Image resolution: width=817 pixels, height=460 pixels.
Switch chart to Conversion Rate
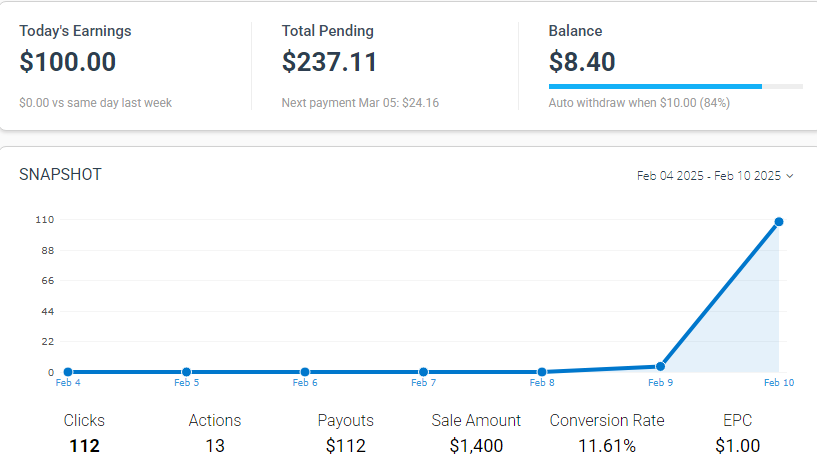607,433
